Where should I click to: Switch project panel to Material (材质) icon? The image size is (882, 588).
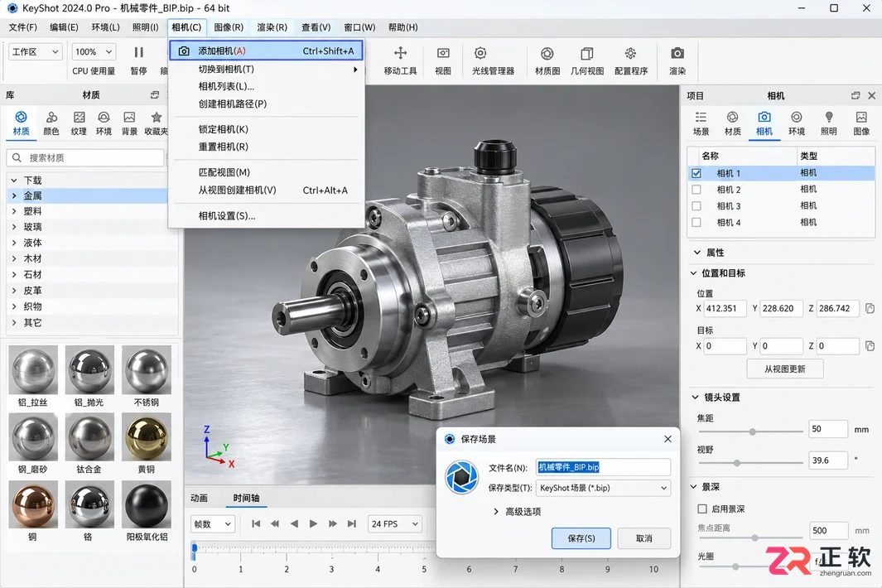pos(732,117)
